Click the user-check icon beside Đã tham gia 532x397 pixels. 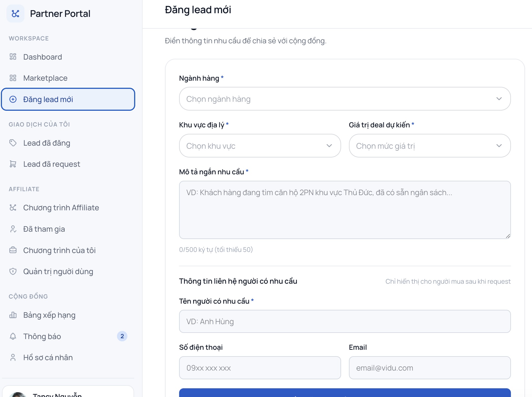coord(13,229)
